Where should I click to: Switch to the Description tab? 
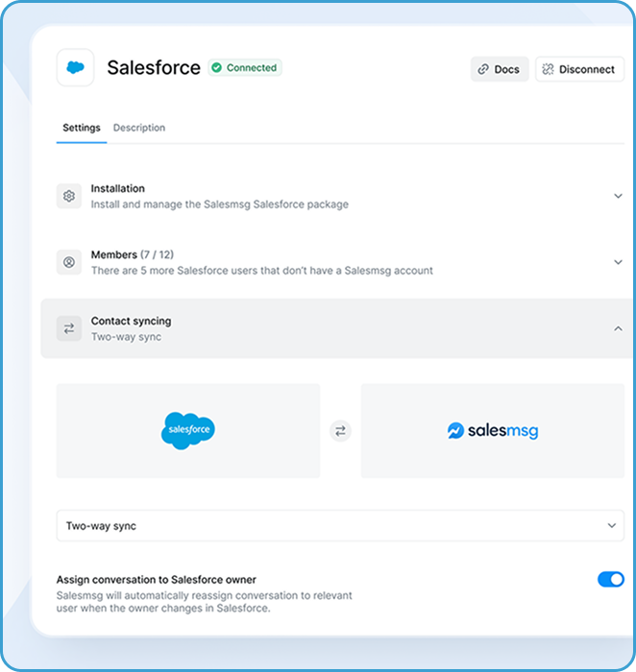click(139, 128)
